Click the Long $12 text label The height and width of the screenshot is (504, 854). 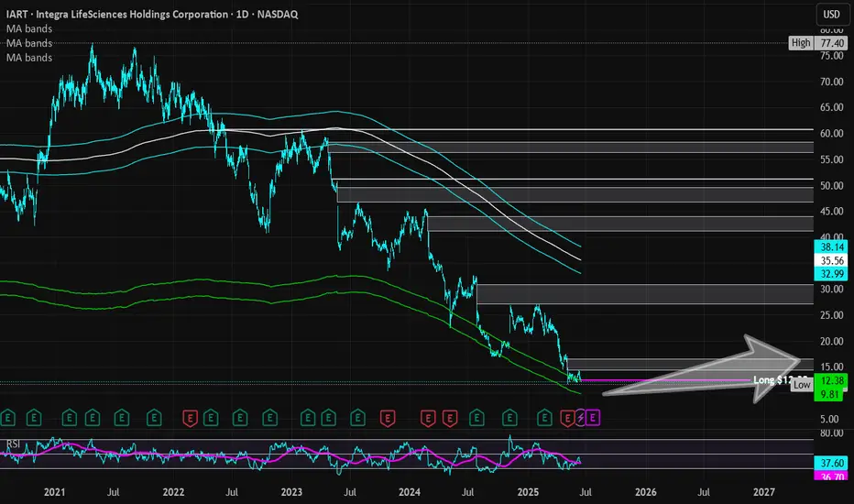coord(780,379)
